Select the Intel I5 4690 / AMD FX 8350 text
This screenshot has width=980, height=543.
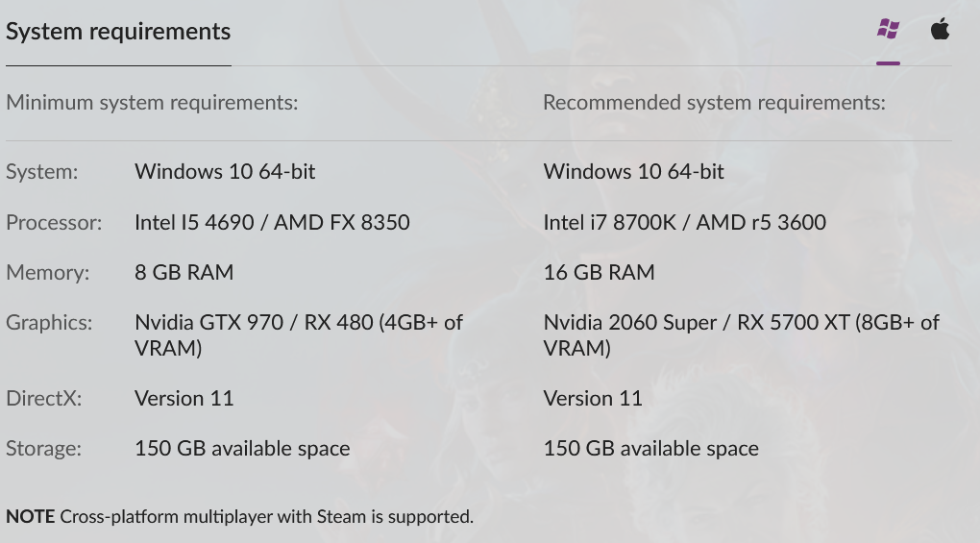(x=272, y=222)
